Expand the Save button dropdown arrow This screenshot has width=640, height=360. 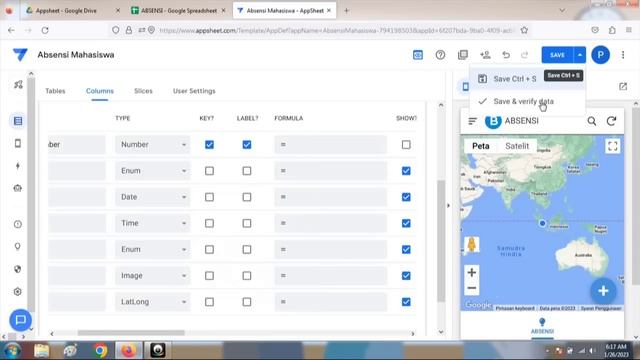coord(580,55)
